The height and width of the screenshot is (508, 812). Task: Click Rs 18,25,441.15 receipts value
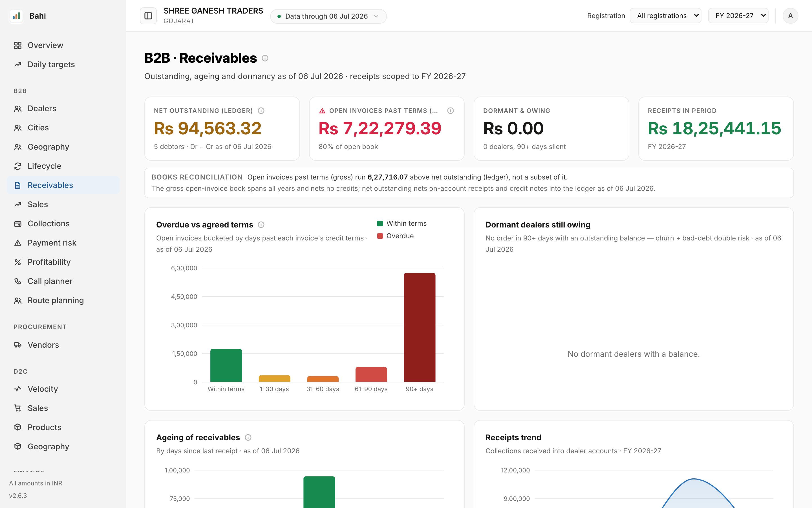[714, 128]
